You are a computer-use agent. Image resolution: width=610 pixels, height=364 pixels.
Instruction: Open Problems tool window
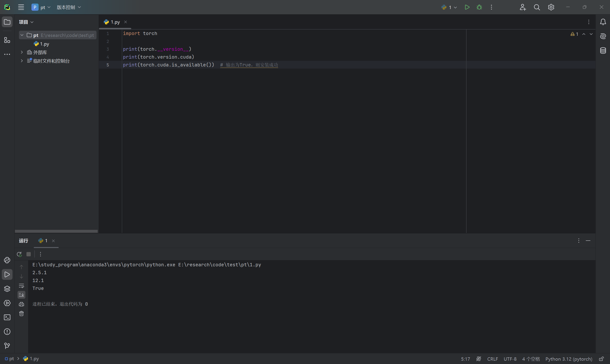[7, 332]
